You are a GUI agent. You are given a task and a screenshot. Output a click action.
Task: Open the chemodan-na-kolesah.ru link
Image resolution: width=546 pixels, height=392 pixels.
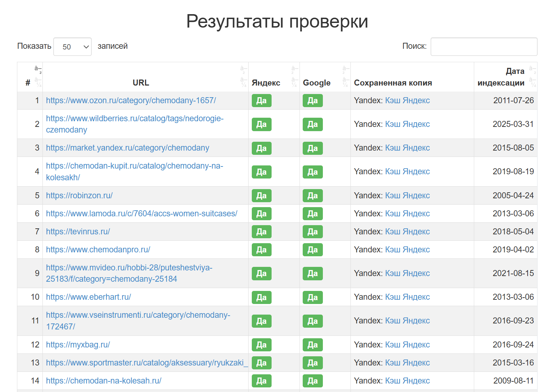[x=104, y=381]
